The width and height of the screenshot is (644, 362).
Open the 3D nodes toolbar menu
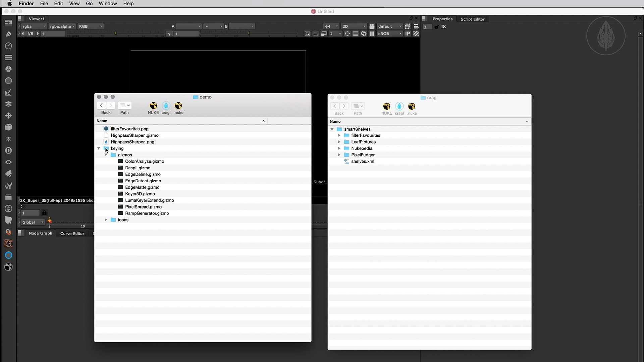tap(8, 127)
